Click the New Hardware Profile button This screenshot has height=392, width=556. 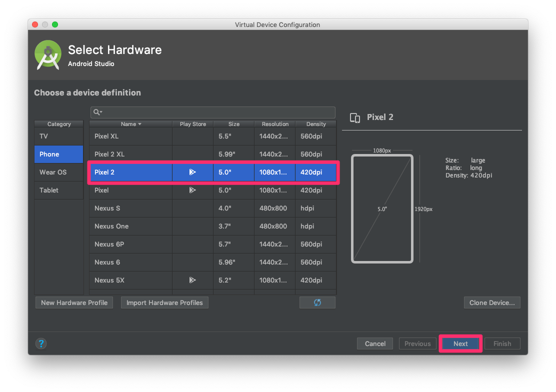[x=74, y=302]
